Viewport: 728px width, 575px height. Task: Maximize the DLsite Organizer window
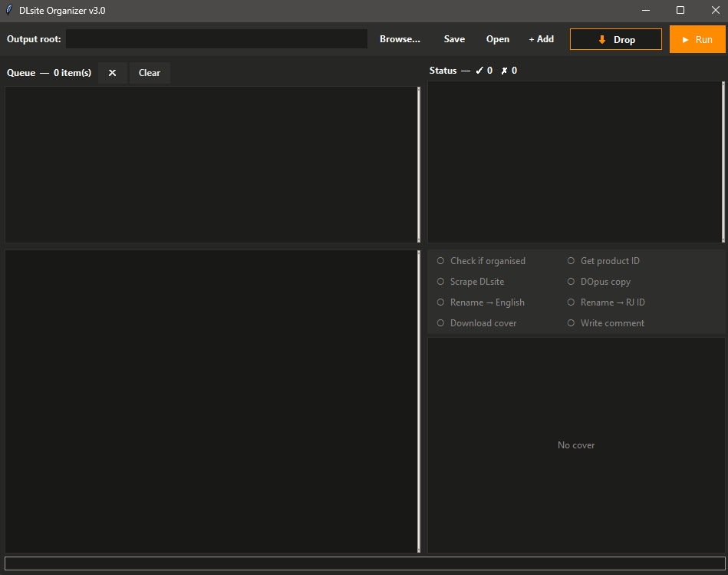point(680,10)
